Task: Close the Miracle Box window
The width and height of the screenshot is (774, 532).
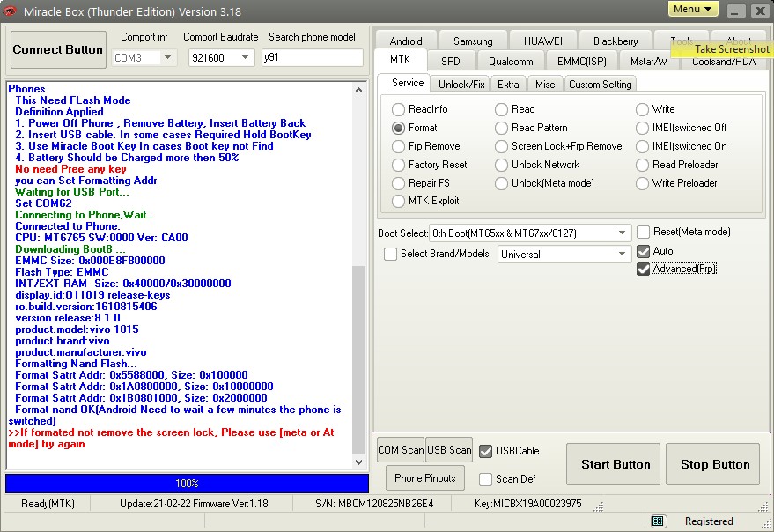Action: pos(759,11)
